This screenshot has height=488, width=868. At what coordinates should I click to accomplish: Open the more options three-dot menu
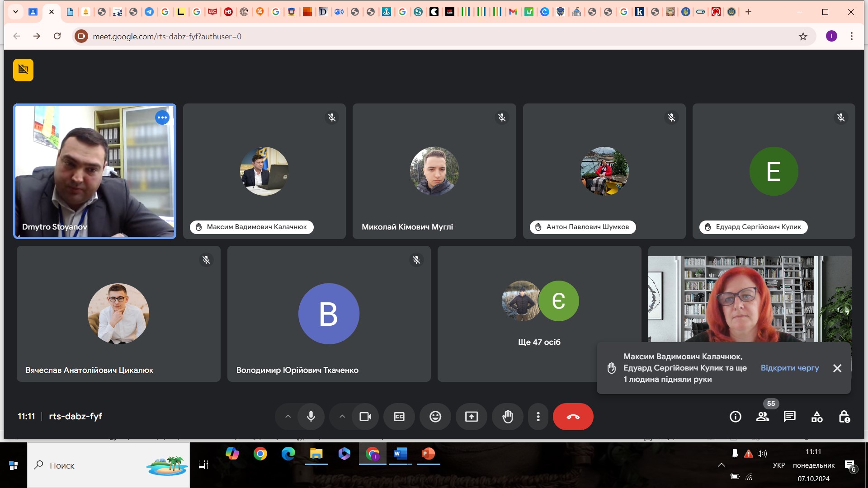[x=538, y=417]
